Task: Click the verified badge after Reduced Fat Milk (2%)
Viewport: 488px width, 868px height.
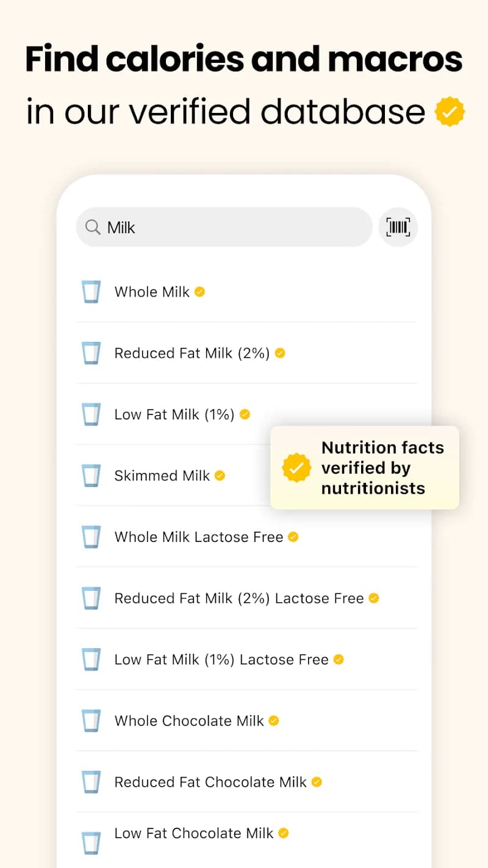Action: click(x=280, y=353)
